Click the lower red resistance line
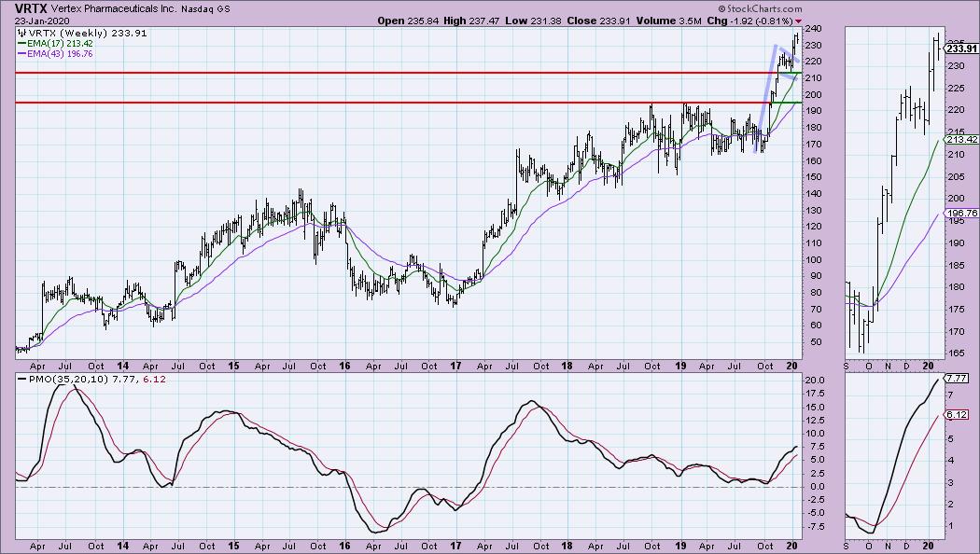The height and width of the screenshot is (554, 980). pyautogui.click(x=408, y=103)
